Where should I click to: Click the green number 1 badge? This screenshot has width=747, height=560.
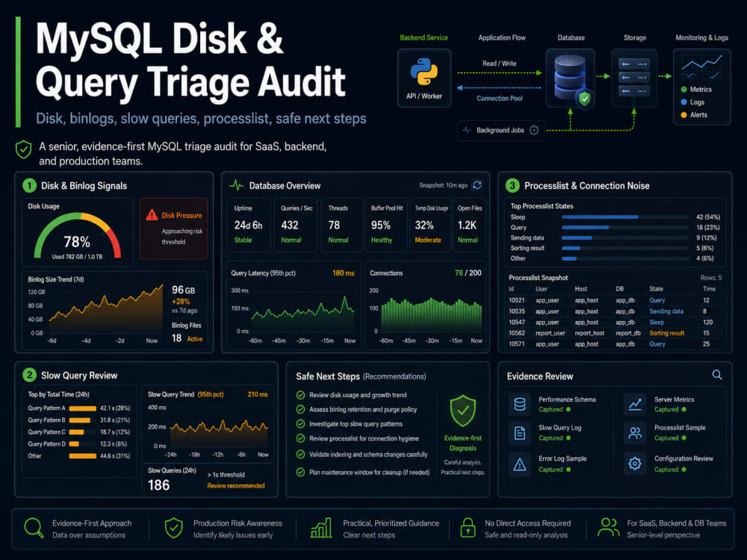29,185
